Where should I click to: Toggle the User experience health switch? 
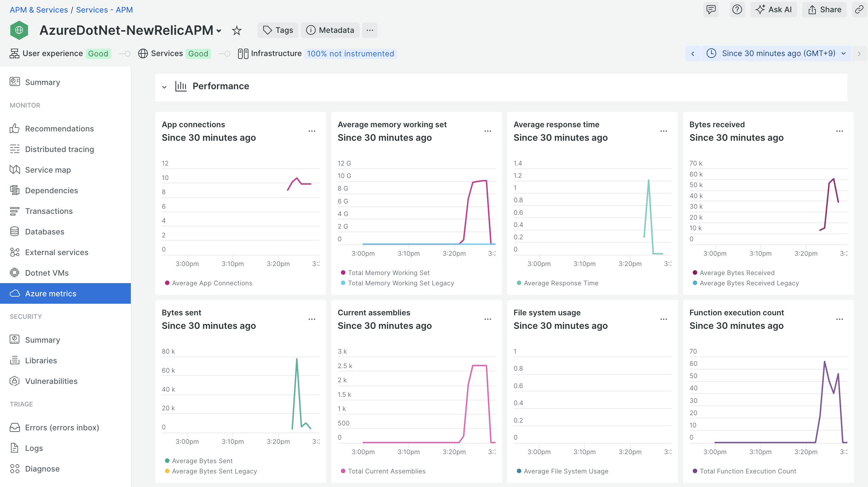pyautogui.click(x=124, y=53)
